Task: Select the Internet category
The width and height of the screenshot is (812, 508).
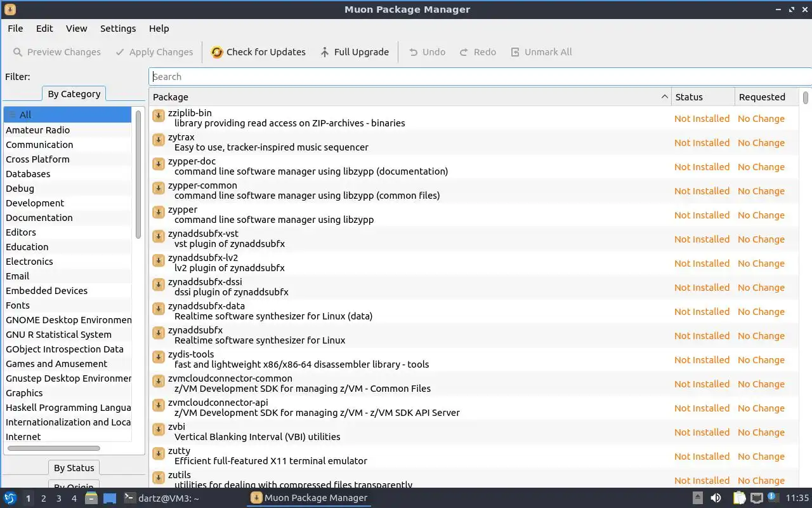Action: pos(68,437)
